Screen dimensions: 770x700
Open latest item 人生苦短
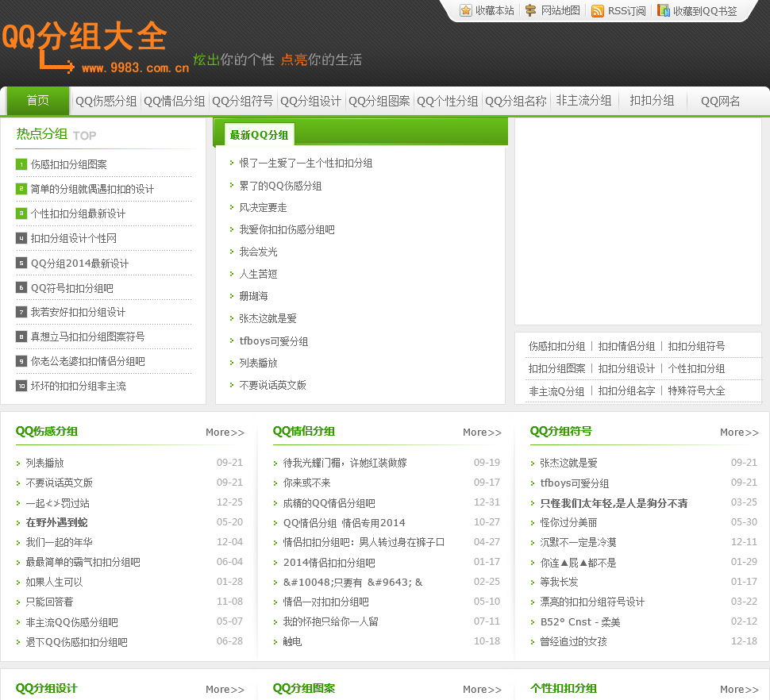(x=258, y=274)
